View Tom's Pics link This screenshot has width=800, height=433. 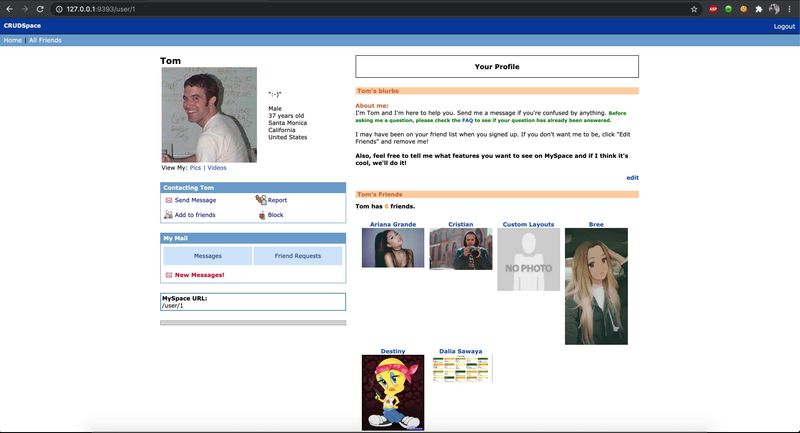(x=195, y=168)
